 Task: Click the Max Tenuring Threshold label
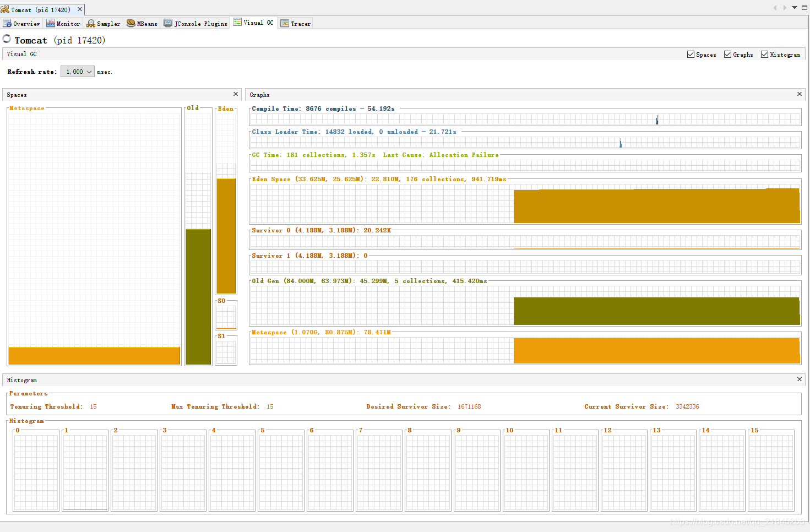(215, 406)
